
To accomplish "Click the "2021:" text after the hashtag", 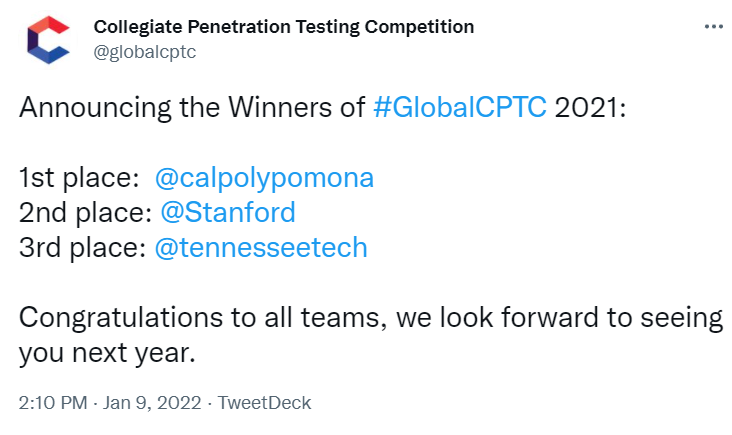I will pos(591,107).
